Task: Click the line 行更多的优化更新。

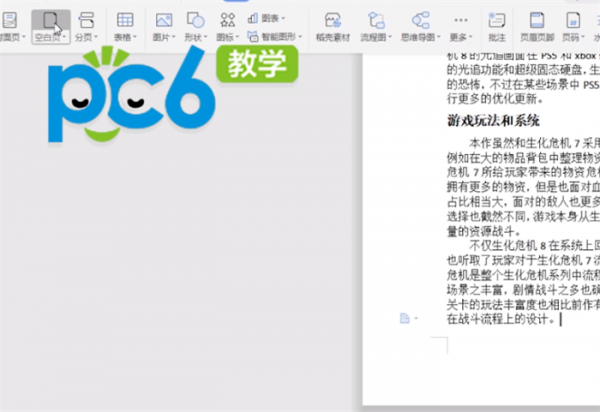Action: (x=495, y=99)
